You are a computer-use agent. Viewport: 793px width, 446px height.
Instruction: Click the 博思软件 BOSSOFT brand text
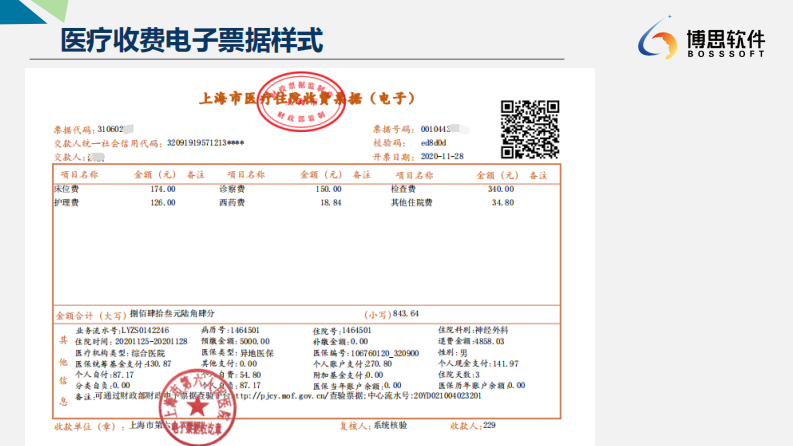tap(726, 43)
